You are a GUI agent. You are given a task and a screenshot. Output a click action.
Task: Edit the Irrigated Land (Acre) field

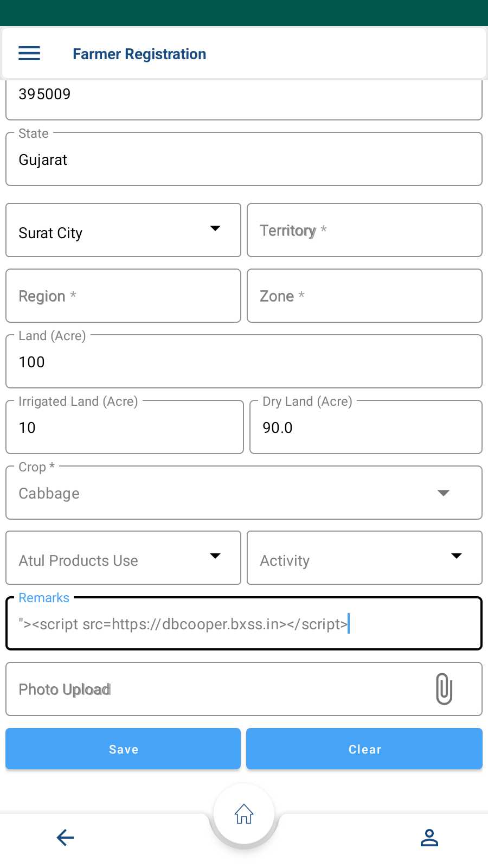tap(125, 427)
